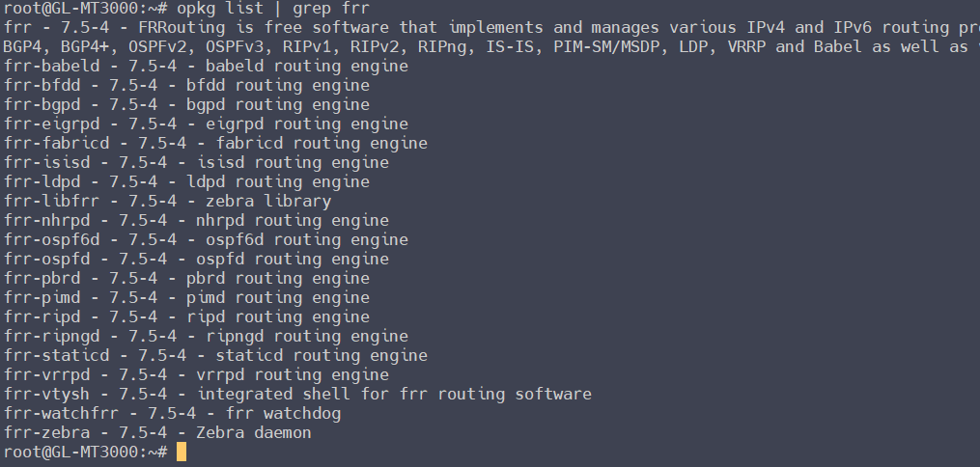Click the frr-fabricd routing engine line

pyautogui.click(x=215, y=144)
